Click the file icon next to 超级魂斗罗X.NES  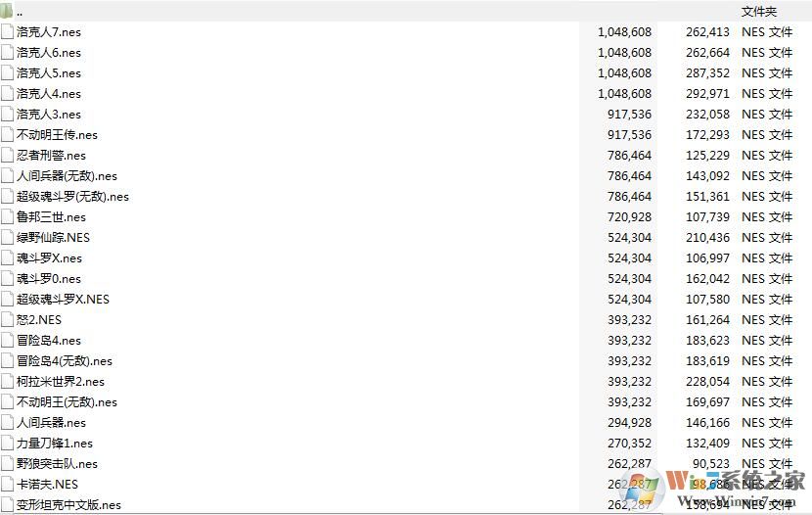coord(7,299)
